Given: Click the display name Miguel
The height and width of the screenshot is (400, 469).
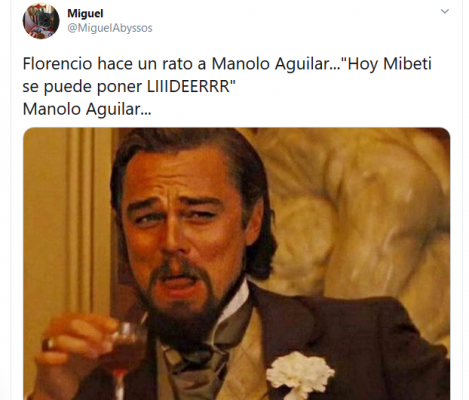Looking at the screenshot, I should tap(85, 13).
